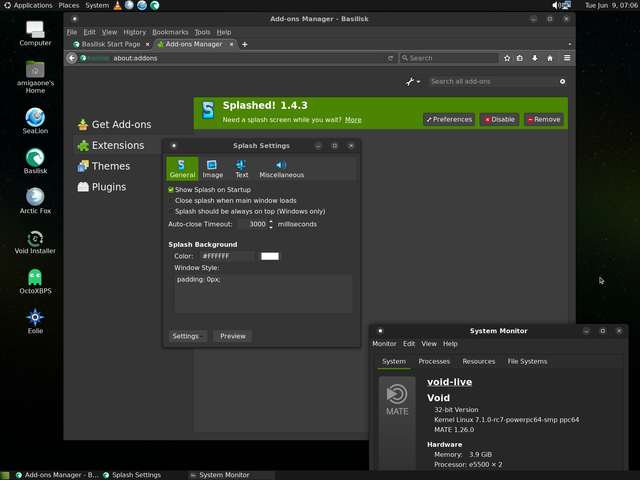Go to the browser home page icon
Screen dimensions: 640x480
(550, 58)
